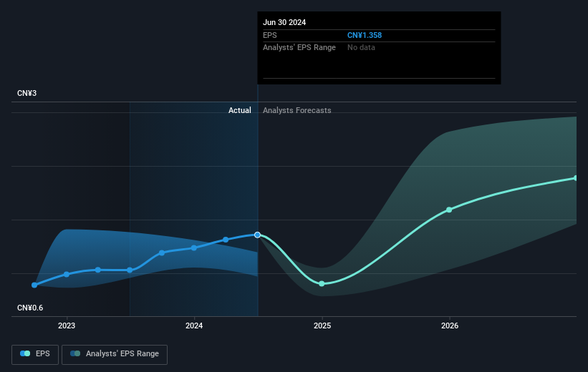Click the Actual section label

[x=240, y=110]
